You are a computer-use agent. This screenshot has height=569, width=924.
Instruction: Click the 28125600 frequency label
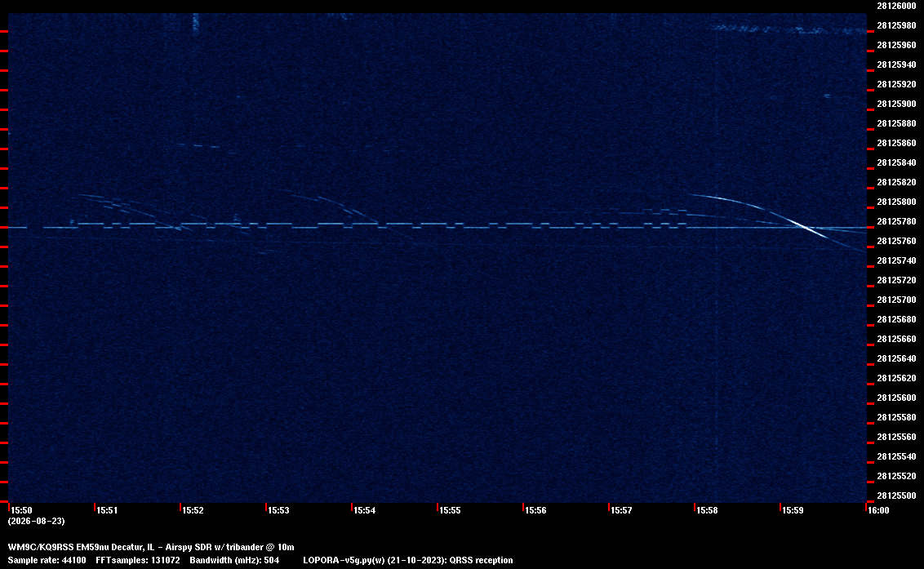pos(896,398)
